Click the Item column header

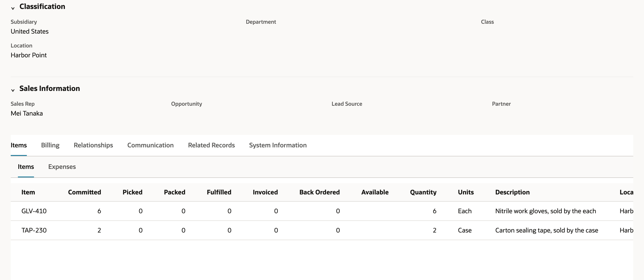click(x=28, y=192)
